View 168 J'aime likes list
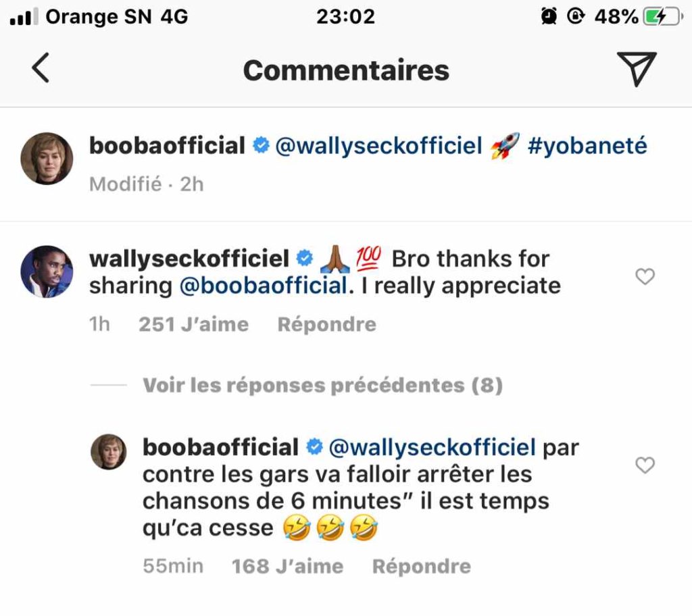Viewport: 692px width, 616px height. [x=287, y=566]
